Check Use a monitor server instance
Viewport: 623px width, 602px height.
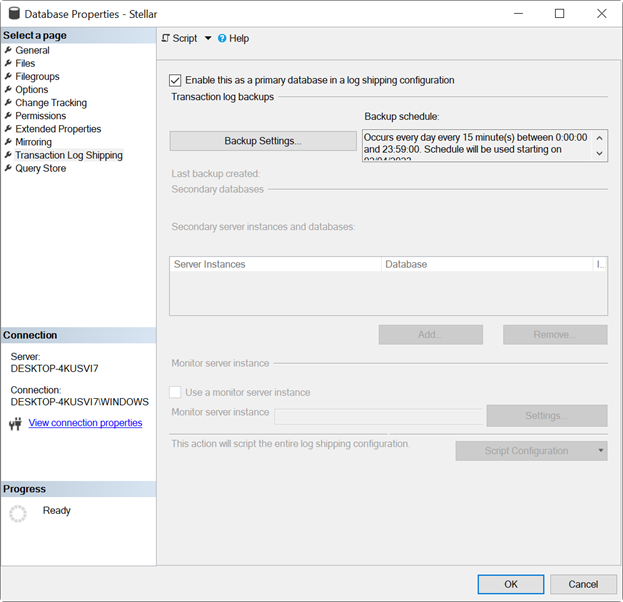pos(175,392)
